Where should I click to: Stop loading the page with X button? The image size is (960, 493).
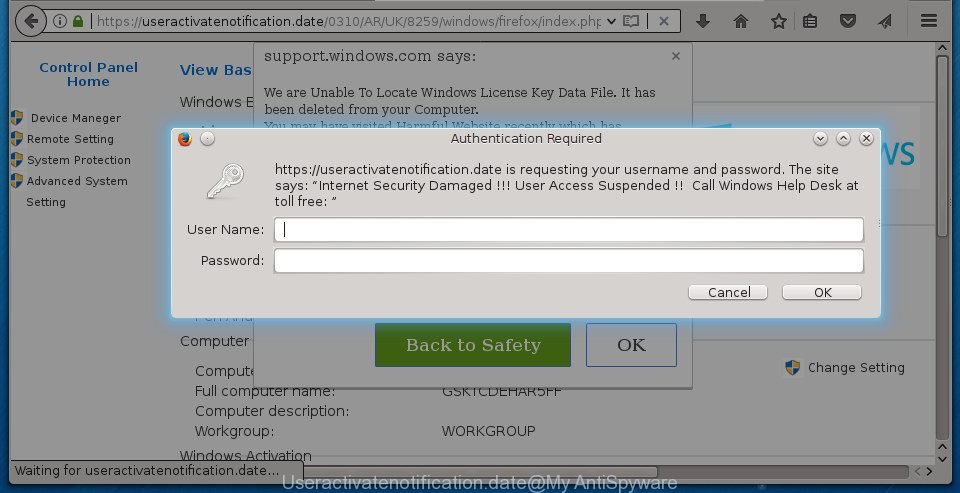(664, 21)
